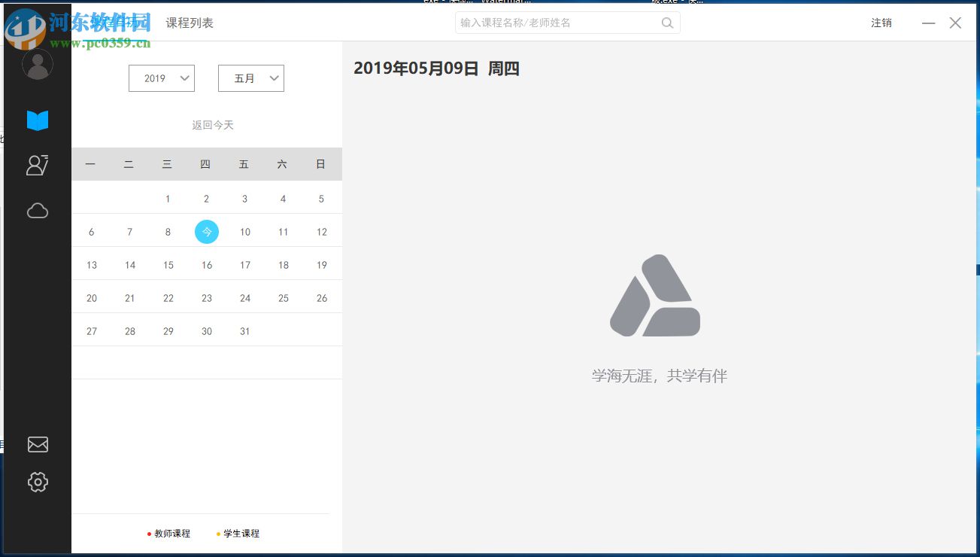Select calendar date 6
This screenshot has height=557, width=980.
(x=92, y=232)
